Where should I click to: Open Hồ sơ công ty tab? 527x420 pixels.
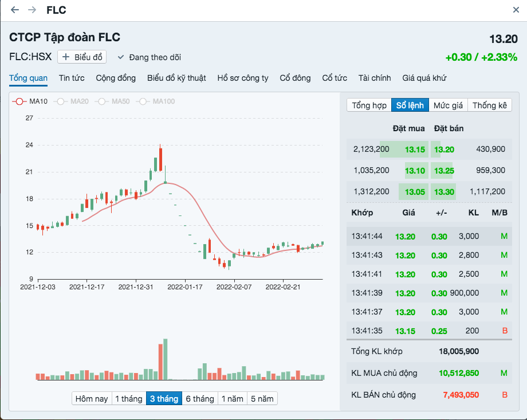243,78
